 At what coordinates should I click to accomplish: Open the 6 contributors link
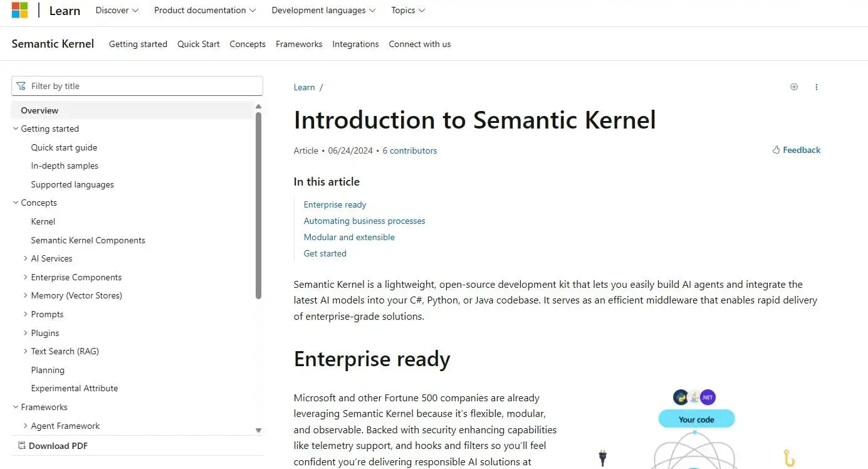coord(410,150)
